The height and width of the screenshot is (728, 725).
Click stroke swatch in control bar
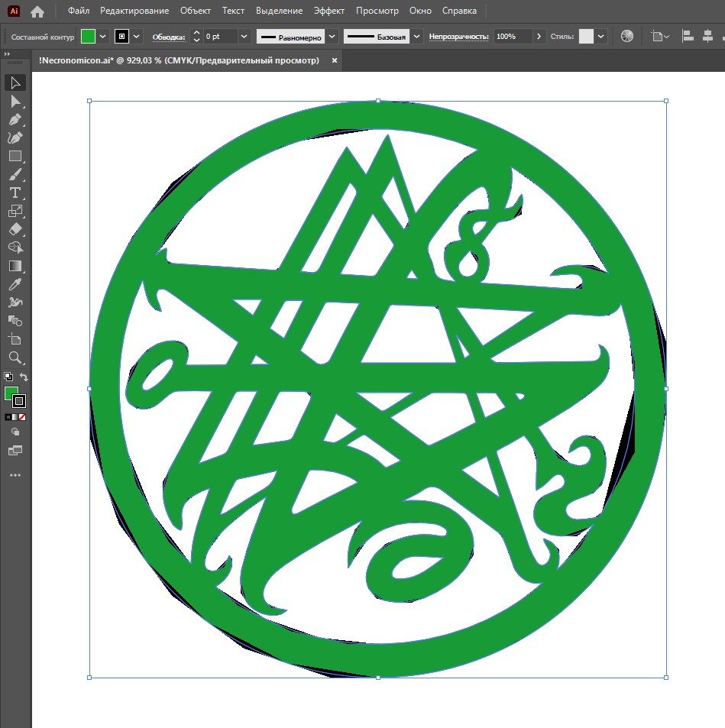pos(121,36)
